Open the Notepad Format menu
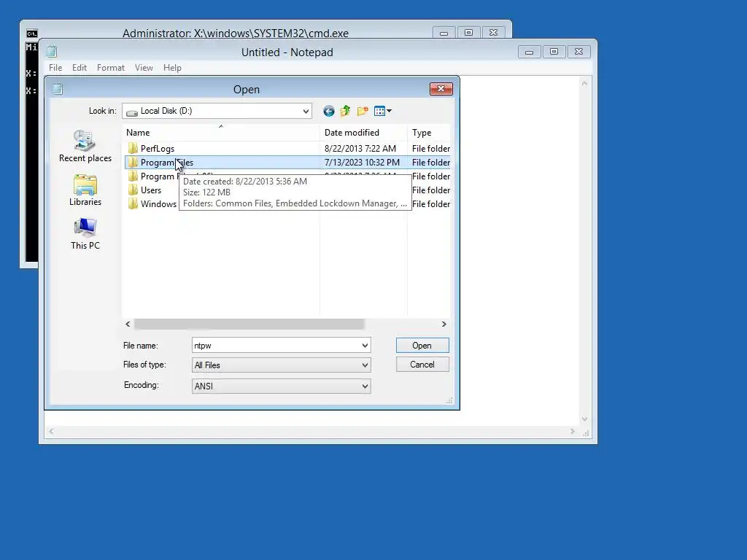This screenshot has width=747, height=560. [111, 68]
